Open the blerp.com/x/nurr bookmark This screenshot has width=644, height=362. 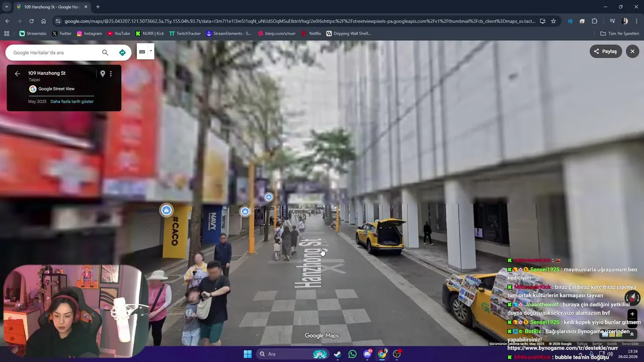(276, 34)
